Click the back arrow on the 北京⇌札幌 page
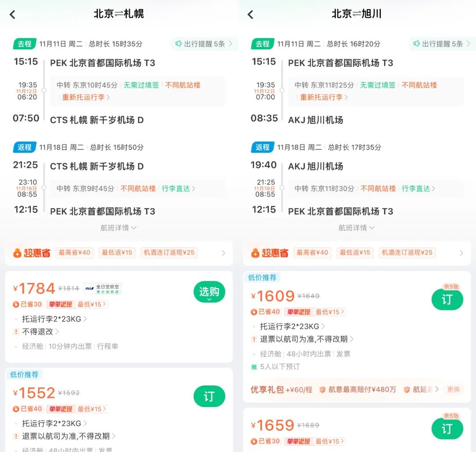The image size is (476, 452). point(12,14)
